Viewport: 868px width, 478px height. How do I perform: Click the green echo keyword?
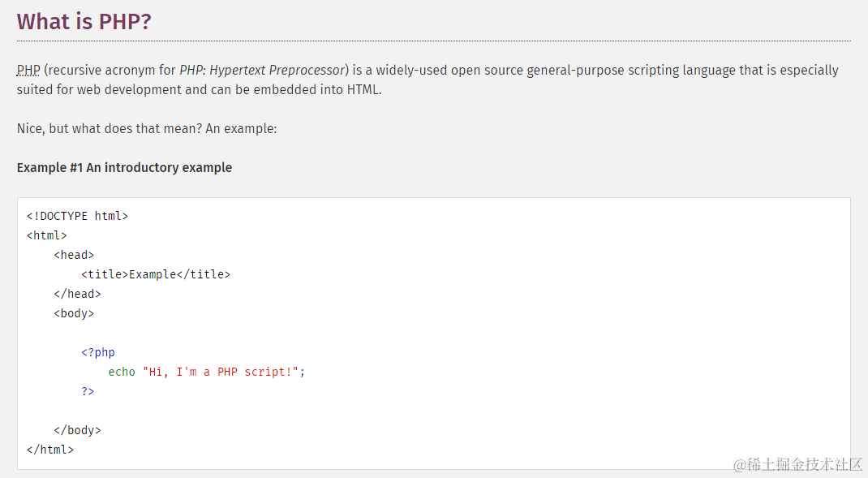pos(122,372)
